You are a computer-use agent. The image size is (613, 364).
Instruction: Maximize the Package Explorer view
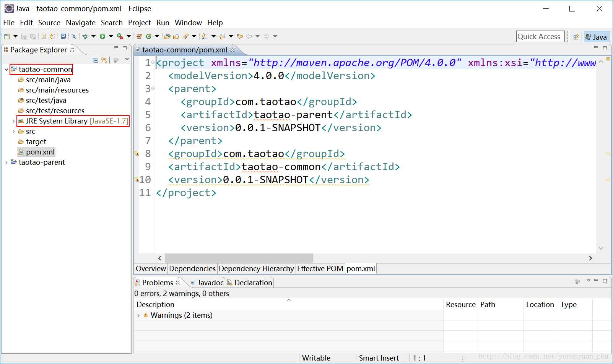tap(125, 48)
